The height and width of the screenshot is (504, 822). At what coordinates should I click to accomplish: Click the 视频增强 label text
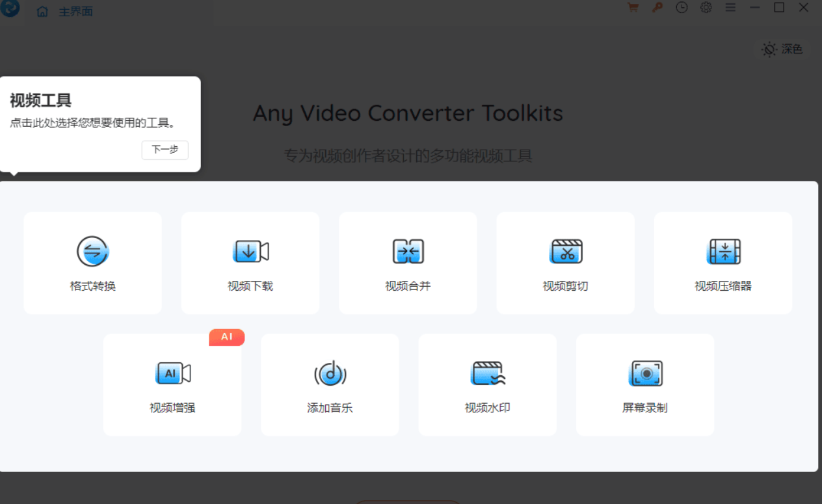click(172, 408)
